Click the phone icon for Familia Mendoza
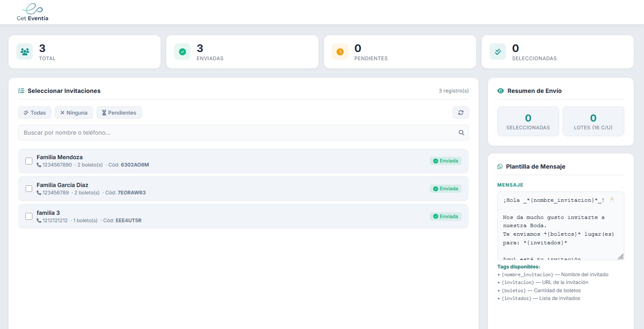 tap(39, 165)
